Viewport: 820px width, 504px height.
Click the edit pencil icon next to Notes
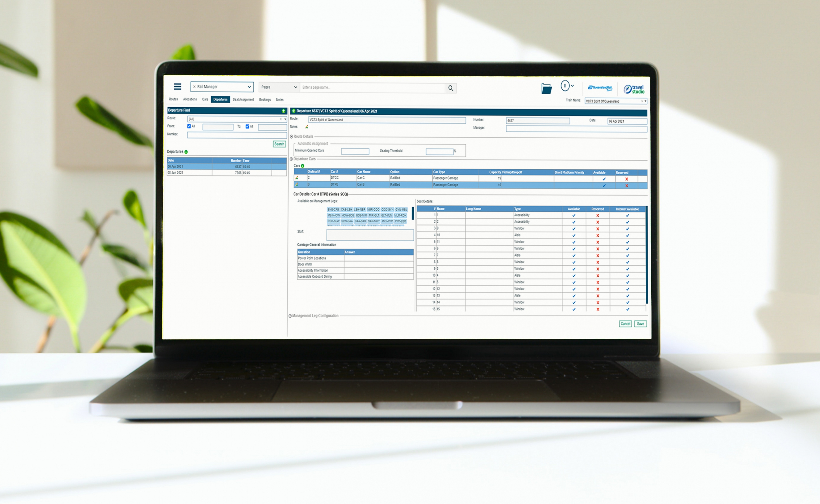(306, 128)
